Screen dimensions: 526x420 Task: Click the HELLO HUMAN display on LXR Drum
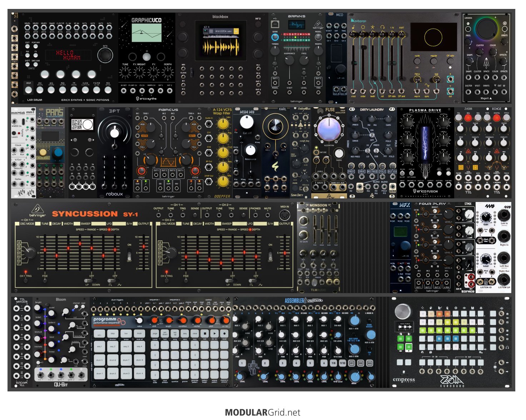coord(68,55)
